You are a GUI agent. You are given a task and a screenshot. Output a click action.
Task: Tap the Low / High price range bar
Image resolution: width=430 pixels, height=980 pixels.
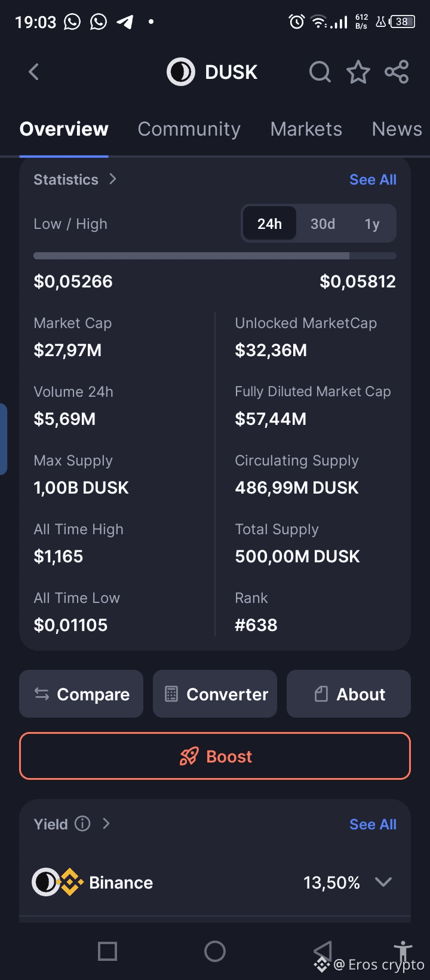click(215, 256)
